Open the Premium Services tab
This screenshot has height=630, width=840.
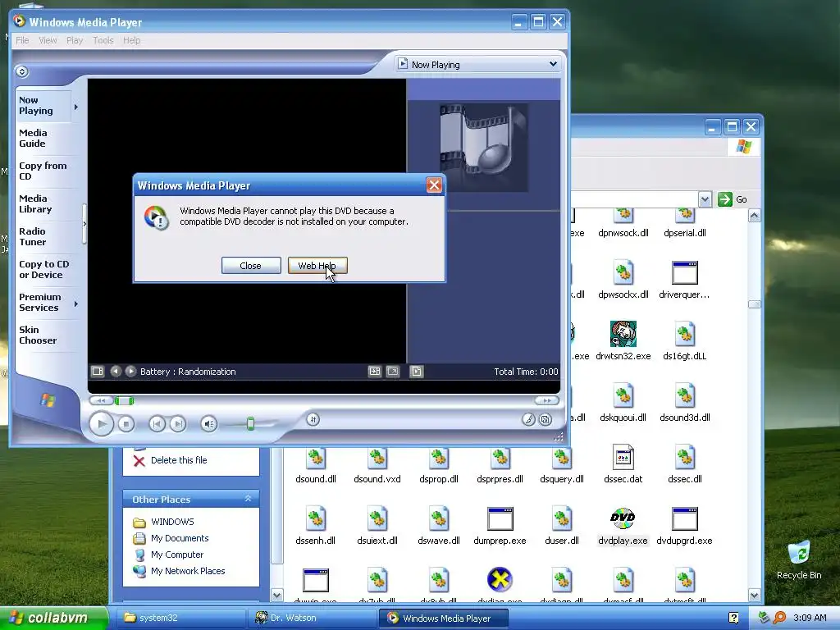coord(43,302)
